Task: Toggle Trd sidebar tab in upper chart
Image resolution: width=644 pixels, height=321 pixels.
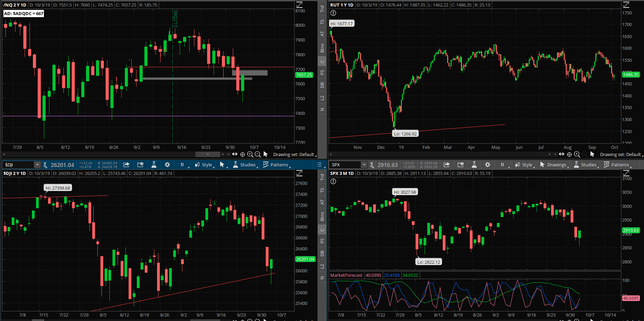Action: [x=322, y=9]
